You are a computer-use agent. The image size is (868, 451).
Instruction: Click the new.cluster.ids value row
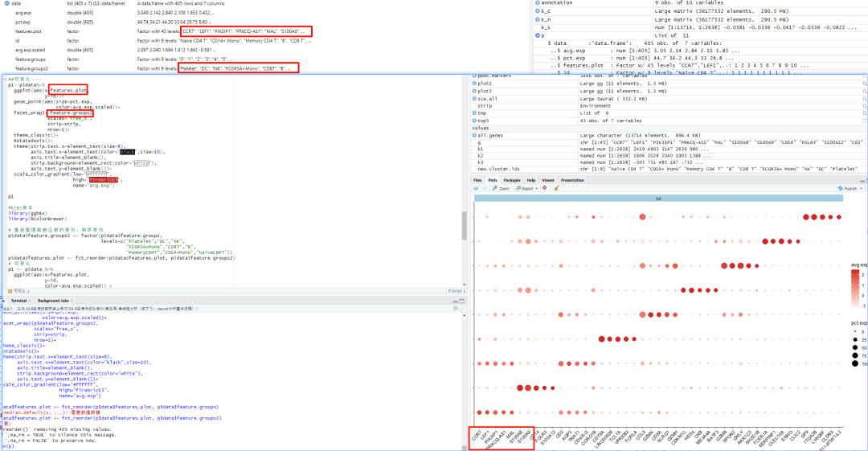pyautogui.click(x=669, y=169)
